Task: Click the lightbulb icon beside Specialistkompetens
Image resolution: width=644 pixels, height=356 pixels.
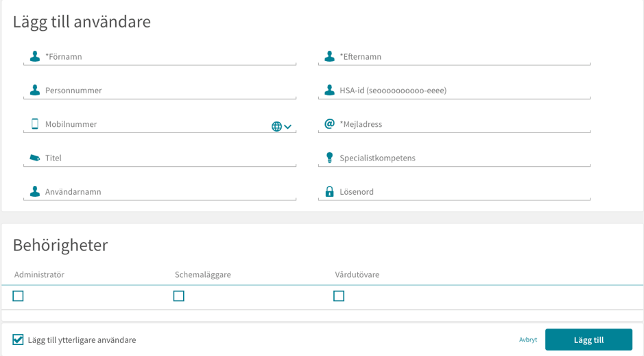Action: pyautogui.click(x=329, y=158)
